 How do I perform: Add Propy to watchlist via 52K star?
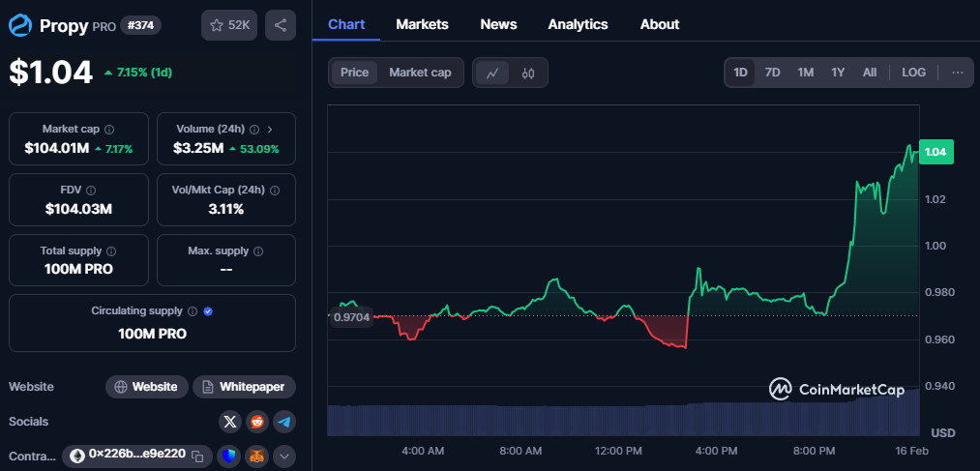pos(229,25)
